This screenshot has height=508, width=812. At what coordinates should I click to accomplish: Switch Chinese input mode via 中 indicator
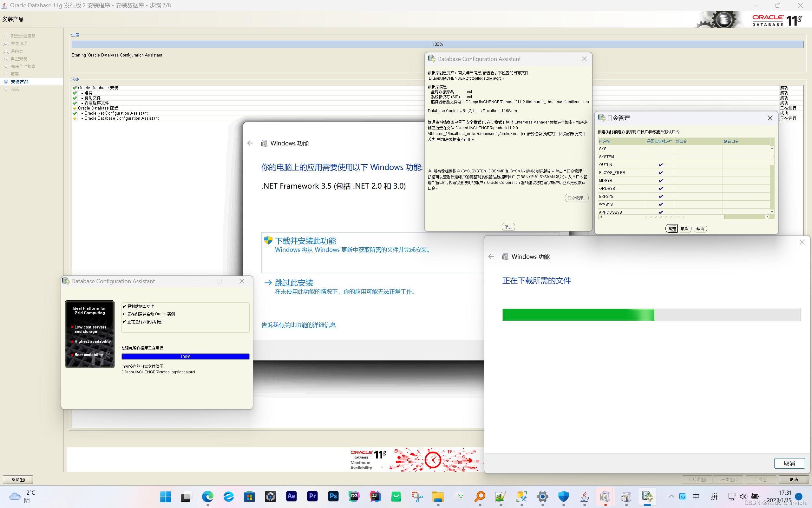click(696, 496)
